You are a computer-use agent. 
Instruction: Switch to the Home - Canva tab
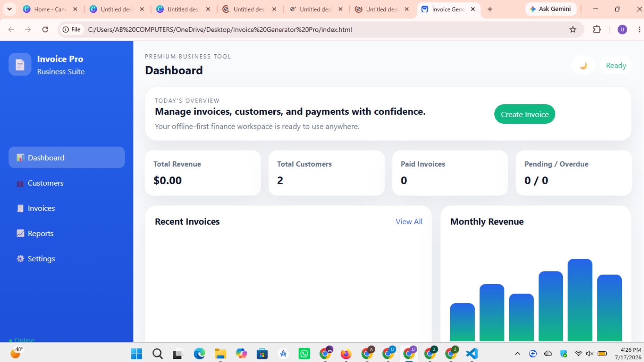click(50, 9)
